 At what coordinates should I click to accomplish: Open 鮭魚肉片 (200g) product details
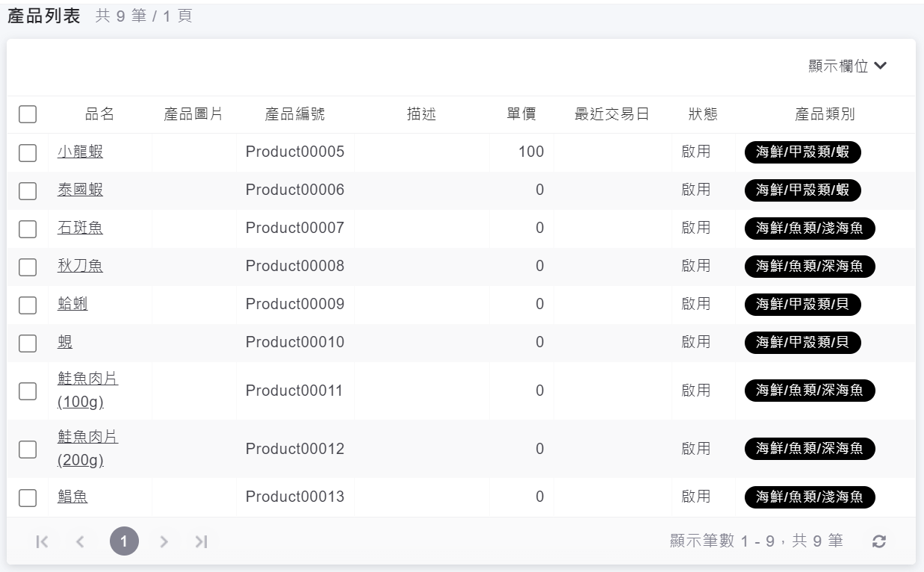coord(87,448)
